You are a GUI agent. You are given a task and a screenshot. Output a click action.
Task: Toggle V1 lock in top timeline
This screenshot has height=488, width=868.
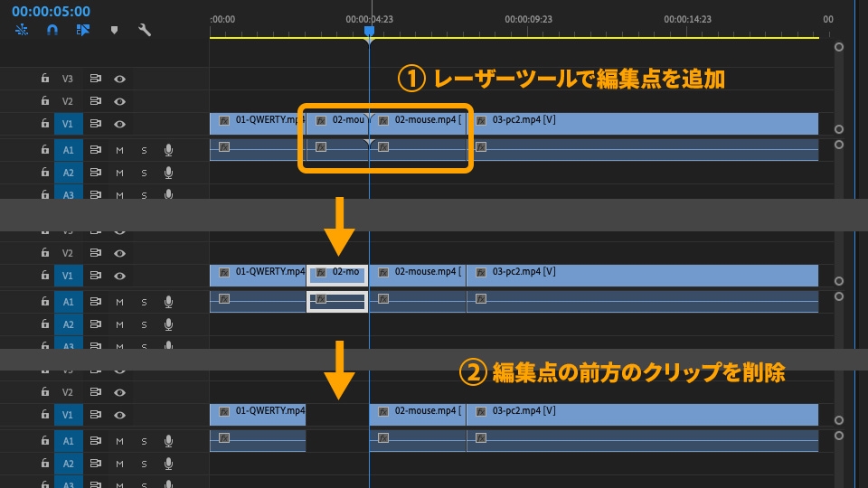tap(45, 124)
